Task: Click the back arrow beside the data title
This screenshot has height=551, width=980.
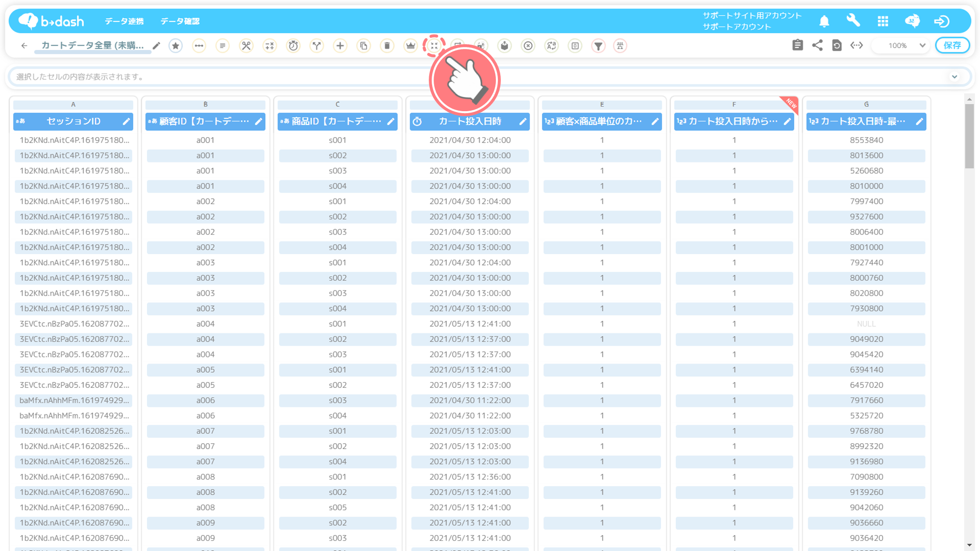Action: tap(24, 46)
